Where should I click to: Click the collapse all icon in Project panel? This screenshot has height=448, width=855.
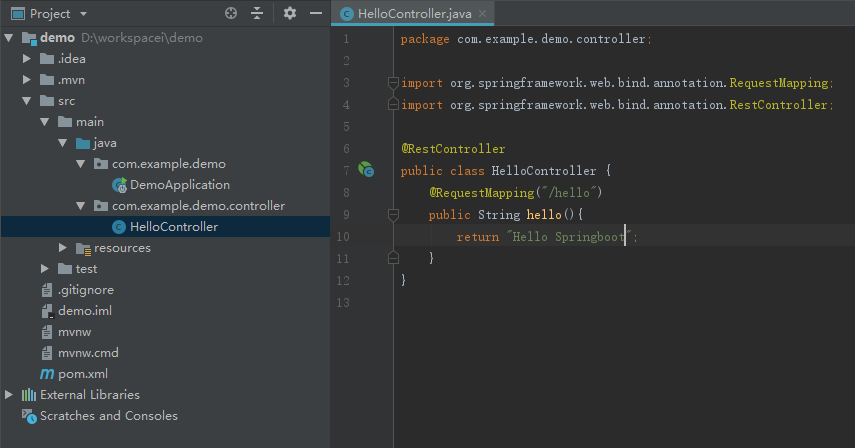pyautogui.click(x=257, y=13)
